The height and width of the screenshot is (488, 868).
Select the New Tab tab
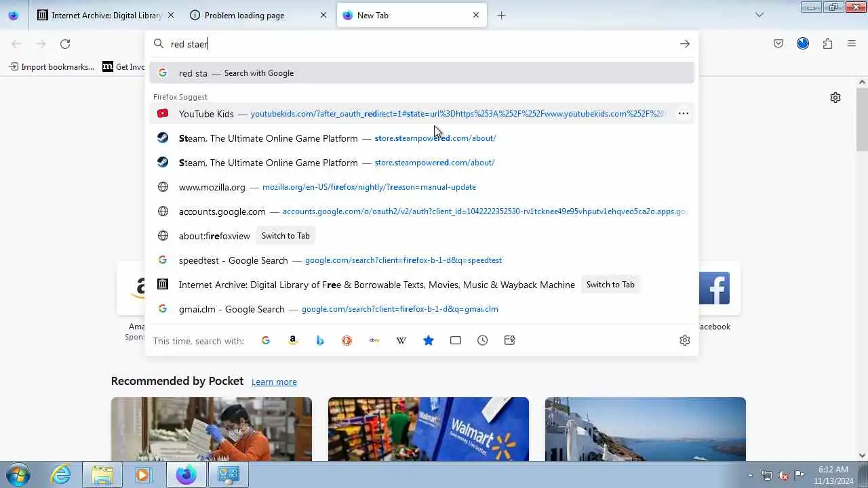coord(412,15)
